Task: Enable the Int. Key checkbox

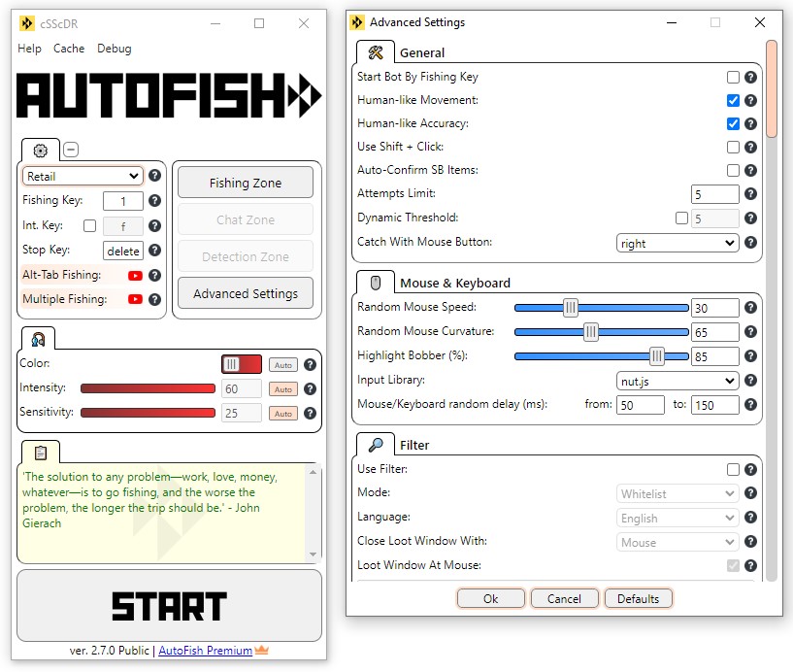Action: coord(89,225)
